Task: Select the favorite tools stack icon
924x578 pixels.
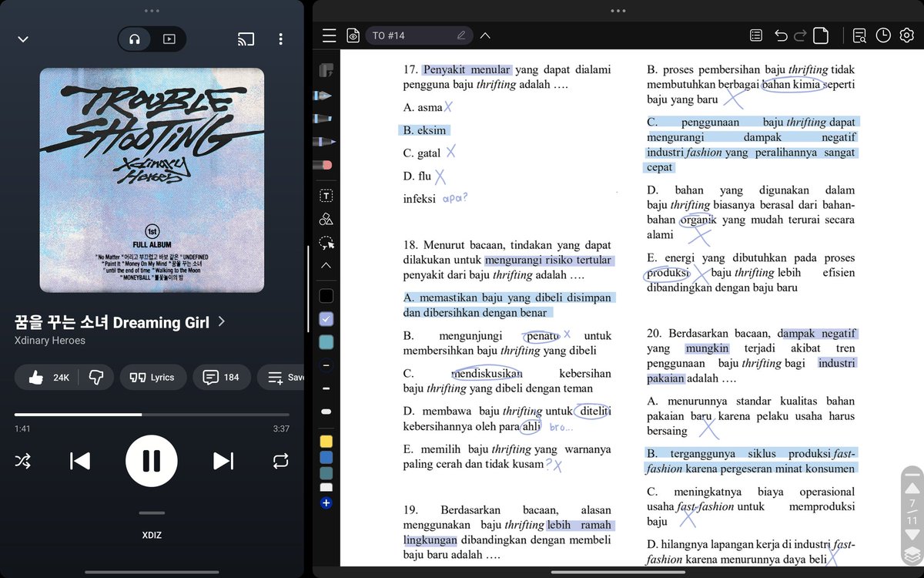Action: [326, 70]
